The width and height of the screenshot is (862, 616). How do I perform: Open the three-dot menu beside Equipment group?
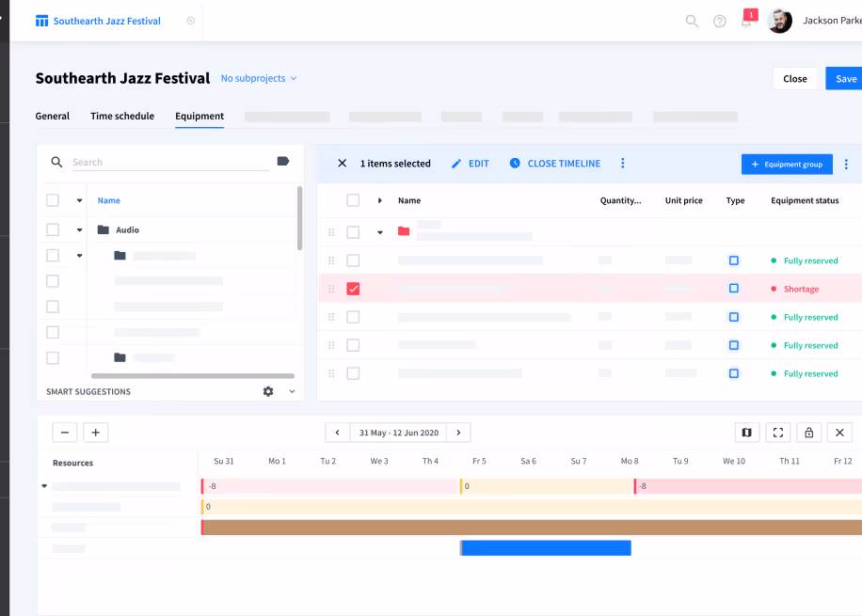[x=846, y=165]
